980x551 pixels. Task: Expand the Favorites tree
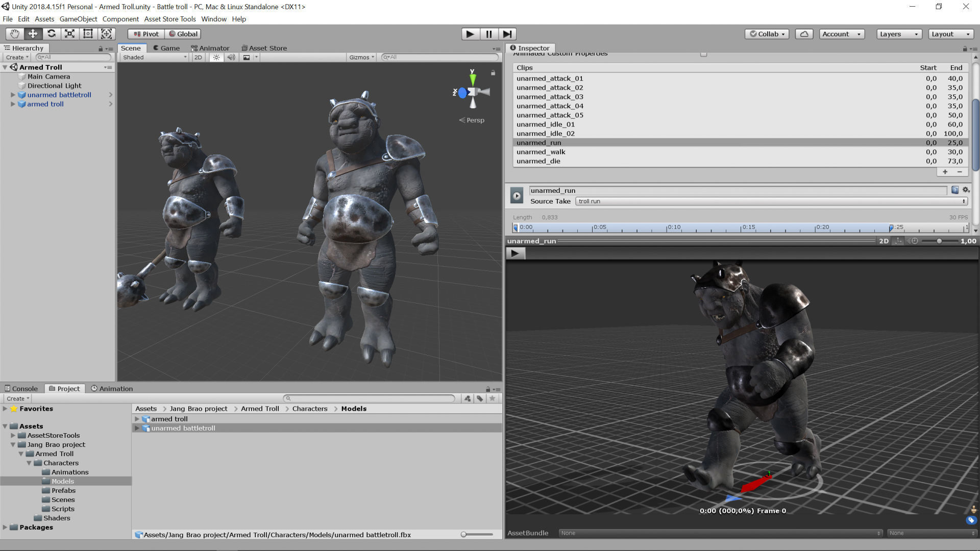pos(5,409)
